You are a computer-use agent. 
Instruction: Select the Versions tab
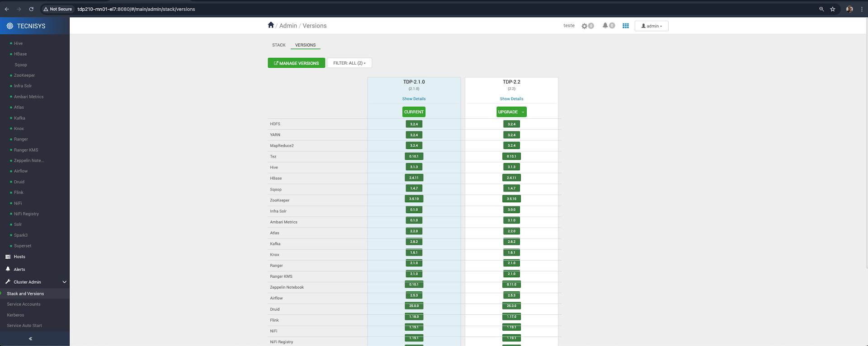click(x=305, y=45)
